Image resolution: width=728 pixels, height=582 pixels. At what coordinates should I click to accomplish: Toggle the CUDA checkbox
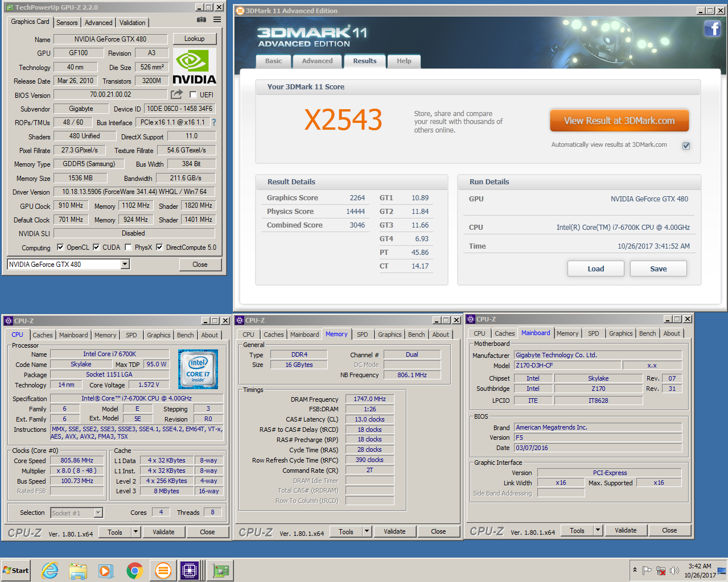click(x=96, y=247)
